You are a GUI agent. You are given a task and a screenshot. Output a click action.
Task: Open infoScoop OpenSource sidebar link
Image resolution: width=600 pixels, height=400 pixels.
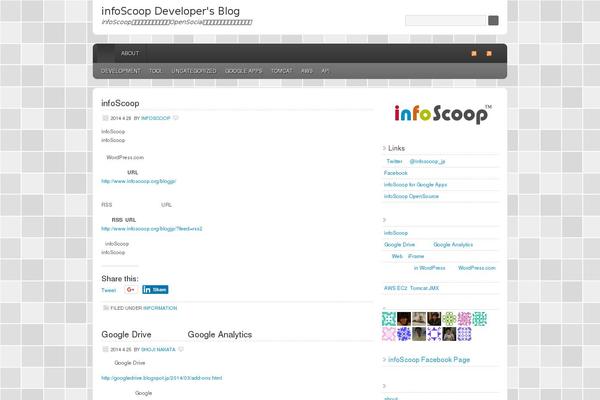pyautogui.click(x=411, y=196)
